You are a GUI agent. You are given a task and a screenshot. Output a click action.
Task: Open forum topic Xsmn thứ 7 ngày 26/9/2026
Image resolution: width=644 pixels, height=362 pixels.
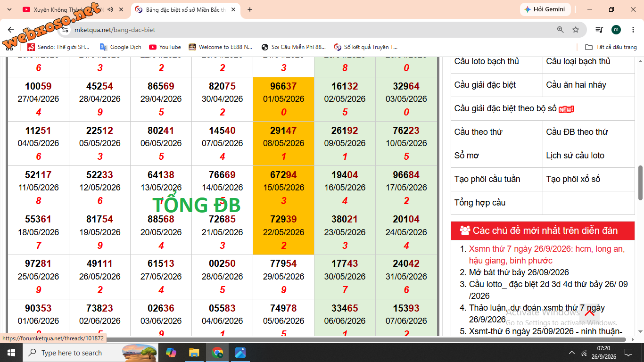[547, 255]
